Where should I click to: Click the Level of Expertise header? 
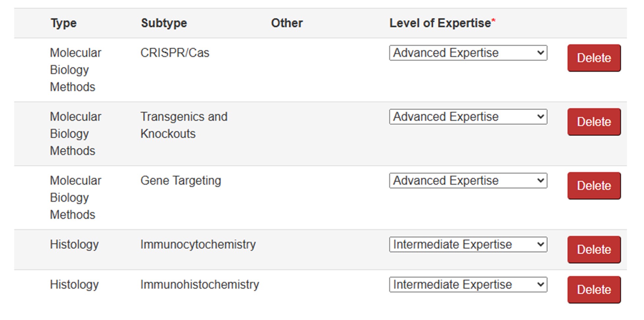440,23
